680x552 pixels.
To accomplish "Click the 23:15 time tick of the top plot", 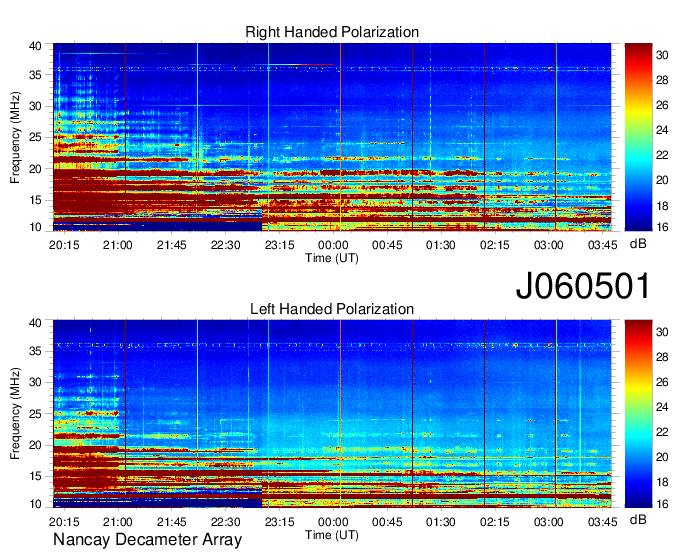I will 280,245.
